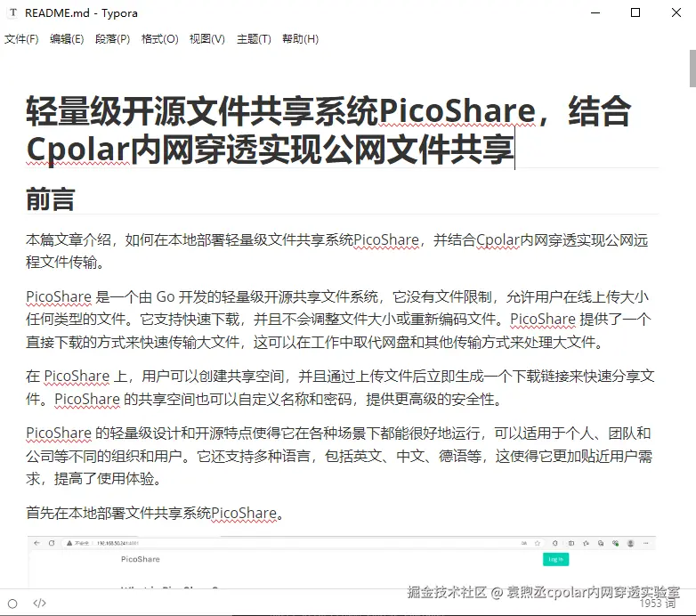Close the Typora window
Image resolution: width=696 pixels, height=616 pixels.
pyautogui.click(x=676, y=12)
